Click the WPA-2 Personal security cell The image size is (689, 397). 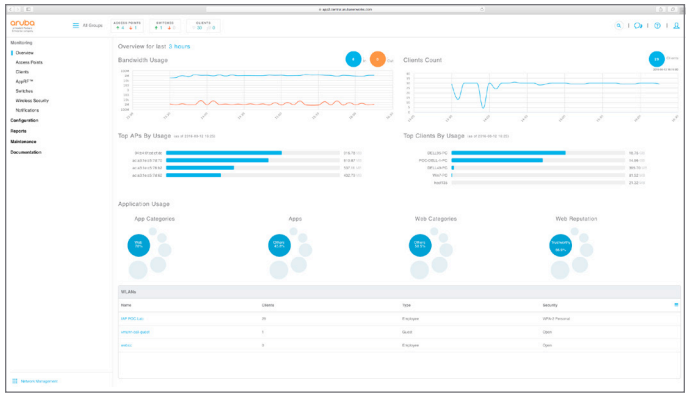pyautogui.click(x=556, y=319)
